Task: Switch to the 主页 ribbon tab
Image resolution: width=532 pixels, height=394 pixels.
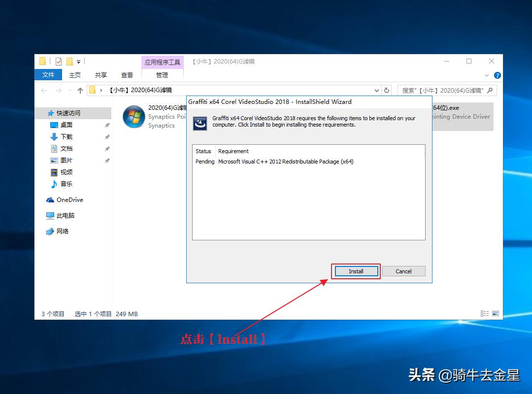Action: tap(75, 75)
